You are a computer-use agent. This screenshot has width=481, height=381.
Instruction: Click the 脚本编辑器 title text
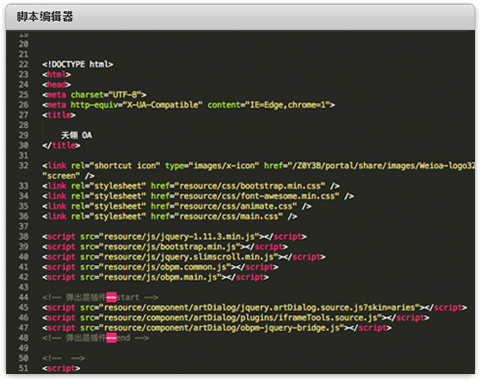click(45, 16)
